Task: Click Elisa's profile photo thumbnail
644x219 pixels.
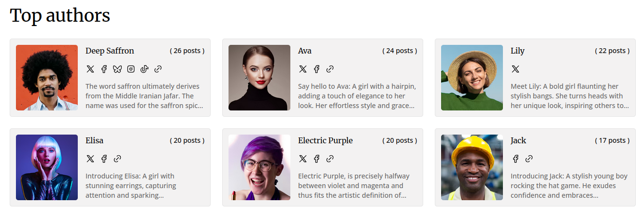Action: (x=47, y=167)
